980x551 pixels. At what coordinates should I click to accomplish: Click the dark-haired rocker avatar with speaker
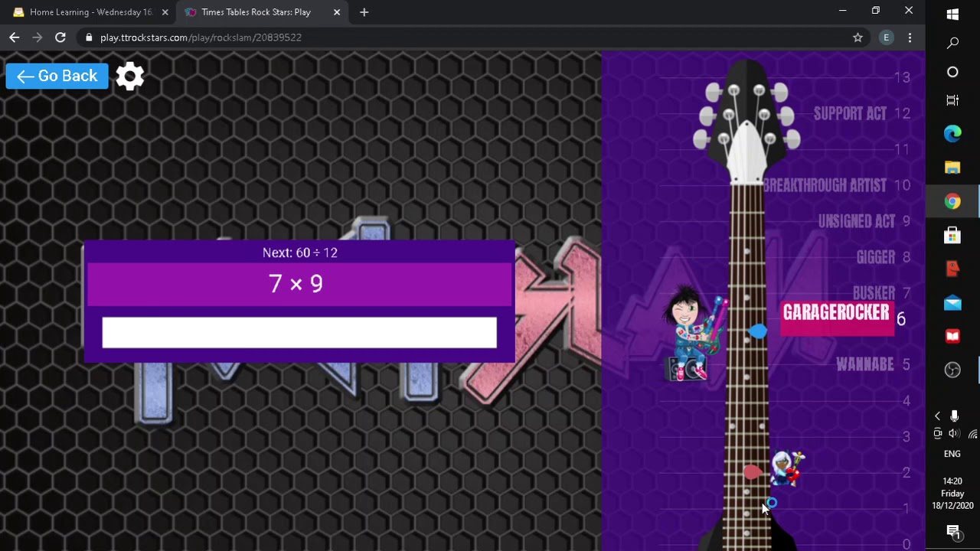tap(695, 333)
